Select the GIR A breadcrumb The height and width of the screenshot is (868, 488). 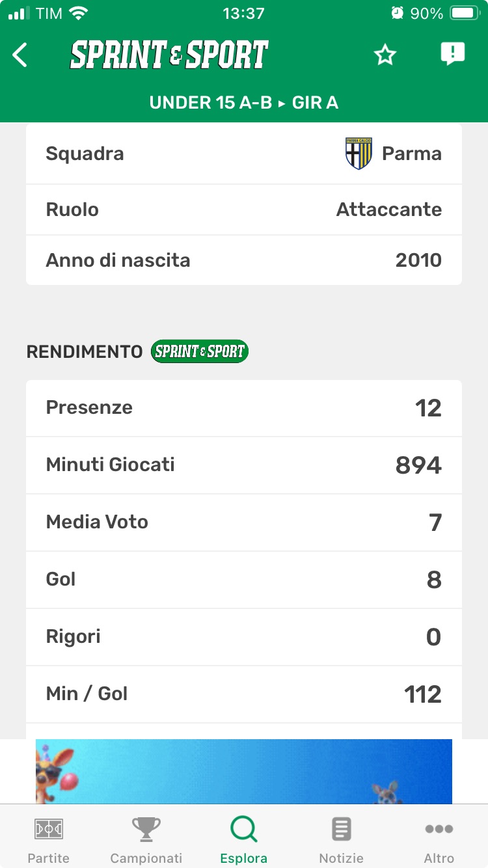[316, 103]
